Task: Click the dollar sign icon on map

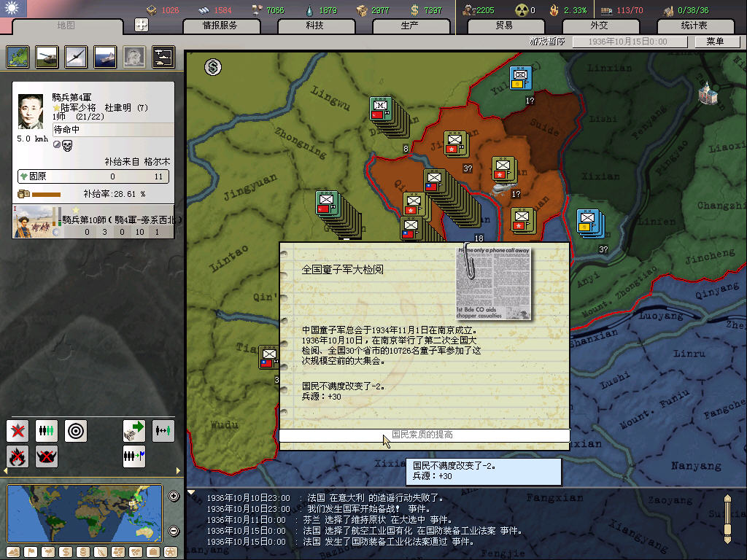Action: point(213,67)
